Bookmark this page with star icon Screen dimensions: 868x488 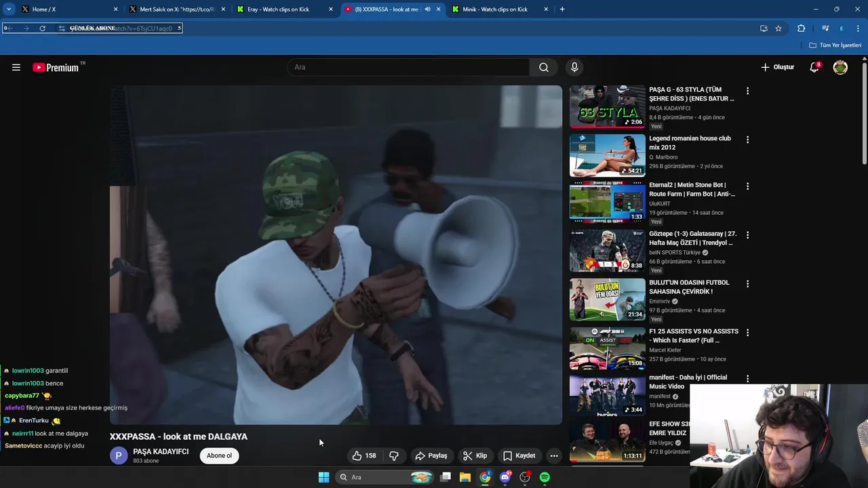tap(778, 28)
